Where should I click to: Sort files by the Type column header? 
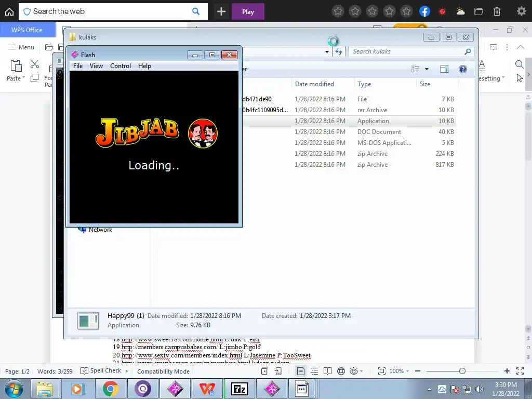pyautogui.click(x=364, y=84)
